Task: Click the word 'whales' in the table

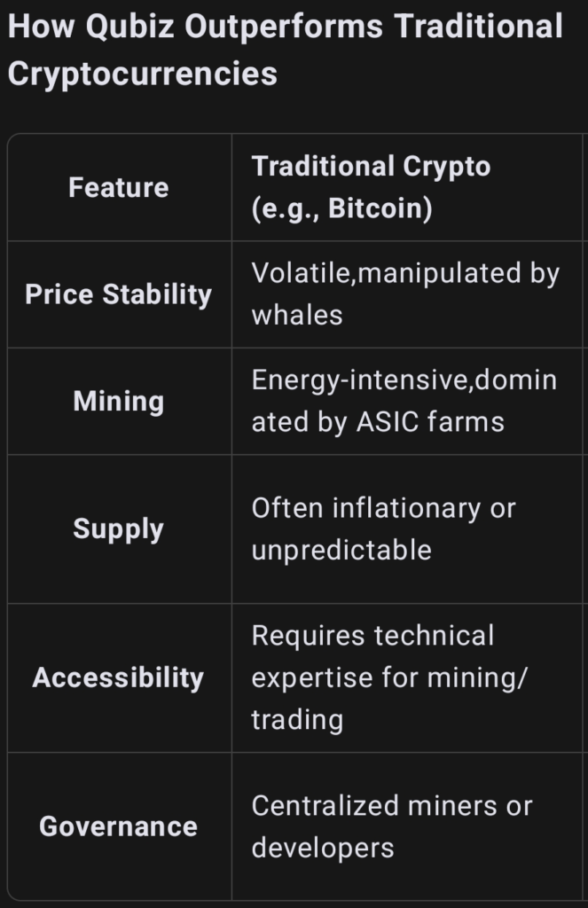Action: coord(296,316)
